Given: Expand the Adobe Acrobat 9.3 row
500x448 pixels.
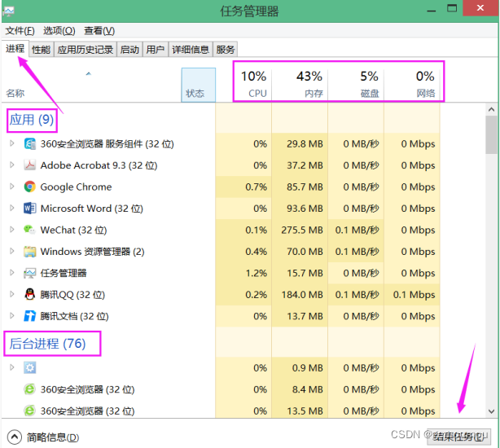Looking at the screenshot, I should click(x=11, y=165).
